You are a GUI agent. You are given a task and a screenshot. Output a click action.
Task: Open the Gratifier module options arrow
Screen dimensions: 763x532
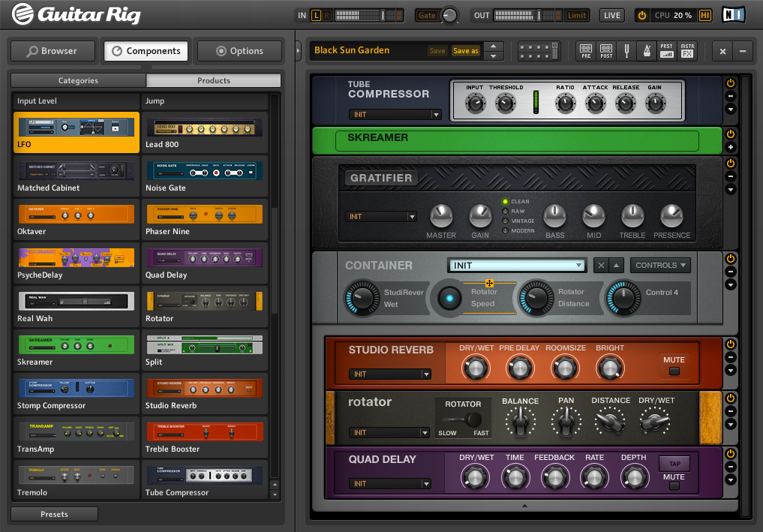pos(731,189)
